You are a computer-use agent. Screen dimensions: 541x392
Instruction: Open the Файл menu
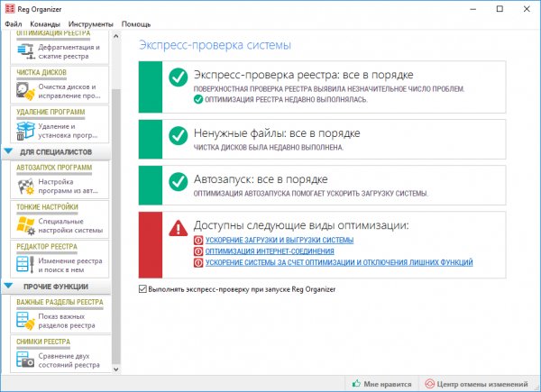[14, 24]
